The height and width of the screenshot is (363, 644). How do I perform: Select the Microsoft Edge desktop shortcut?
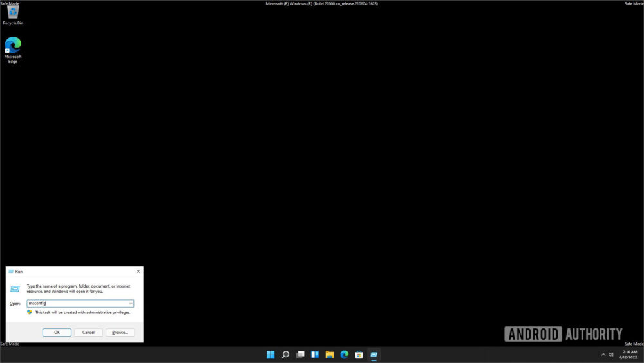pos(13,49)
